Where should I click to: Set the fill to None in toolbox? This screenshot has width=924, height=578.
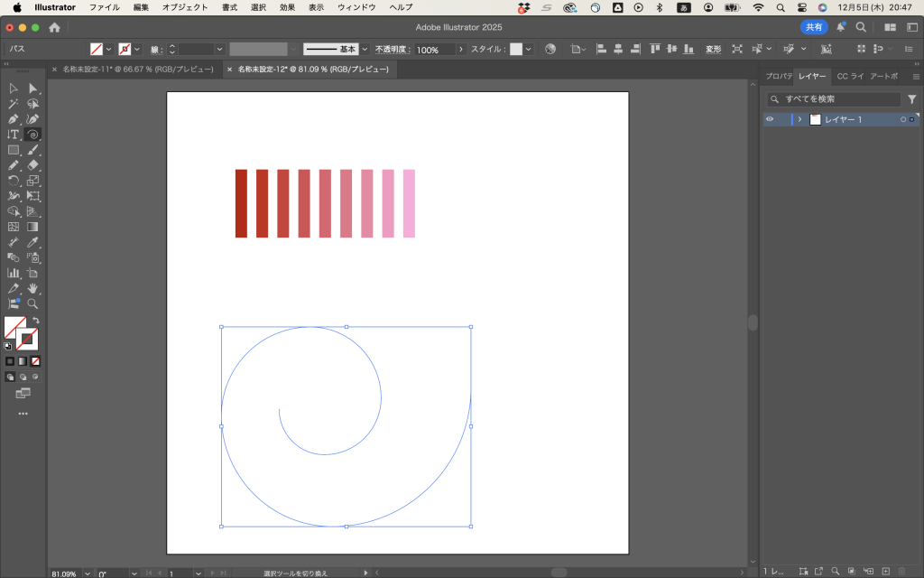point(36,361)
